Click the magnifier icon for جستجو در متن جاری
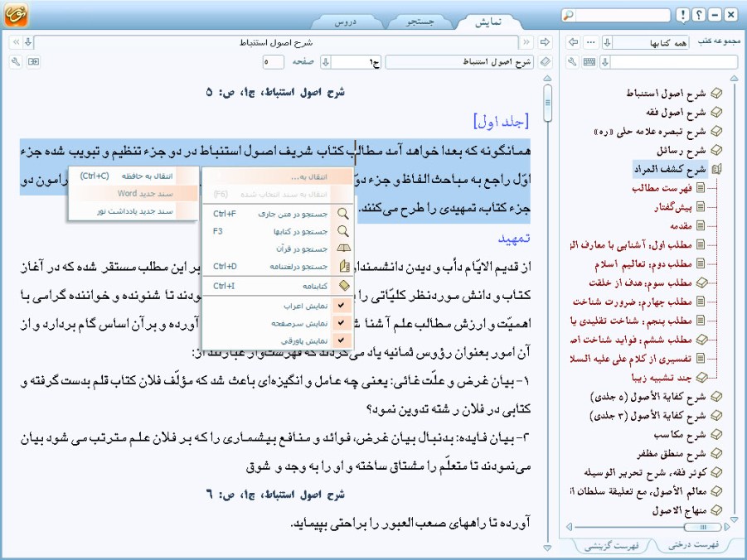The image size is (747, 560). (x=343, y=214)
